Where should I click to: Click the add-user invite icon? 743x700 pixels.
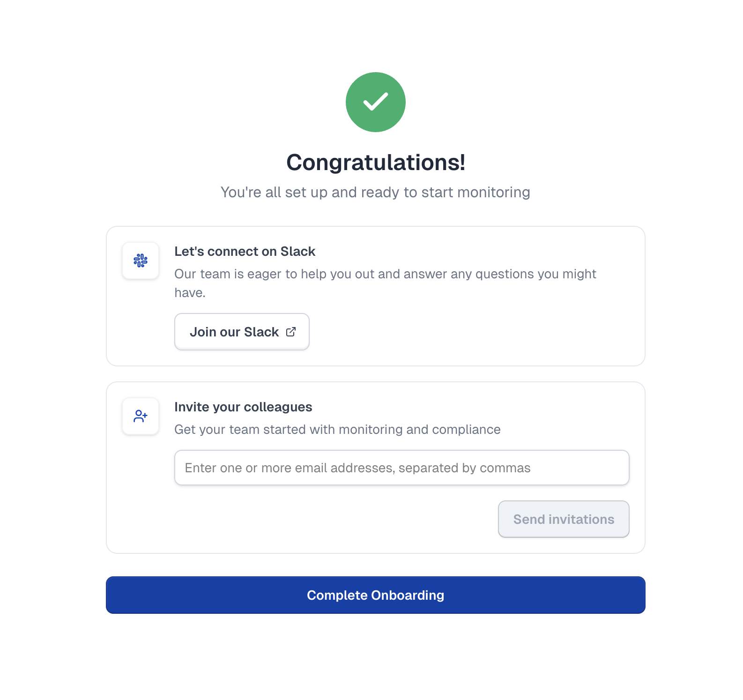[x=141, y=416]
